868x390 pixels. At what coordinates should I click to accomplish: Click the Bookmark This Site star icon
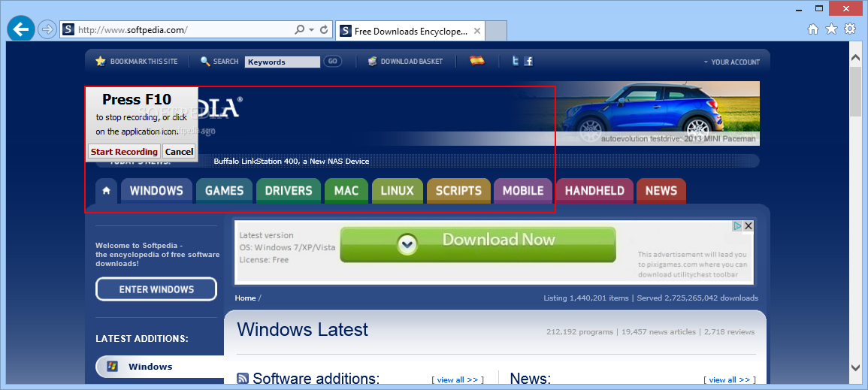pyautogui.click(x=100, y=62)
